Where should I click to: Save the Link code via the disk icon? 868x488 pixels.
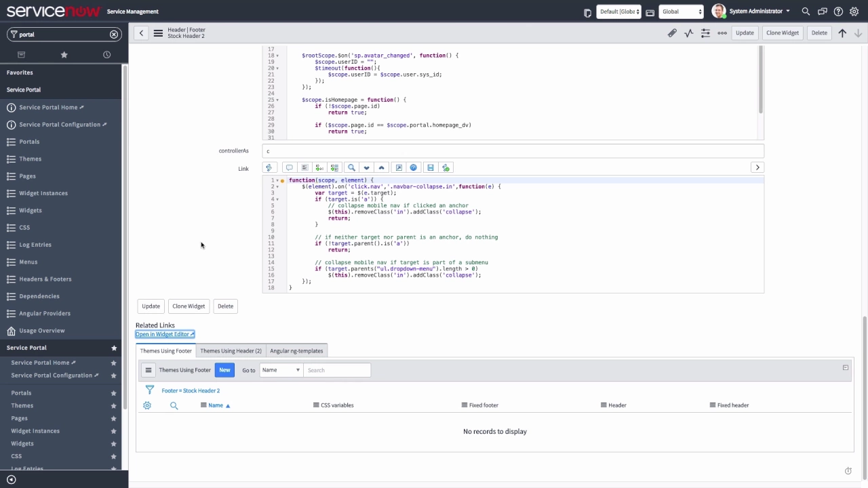tap(430, 167)
